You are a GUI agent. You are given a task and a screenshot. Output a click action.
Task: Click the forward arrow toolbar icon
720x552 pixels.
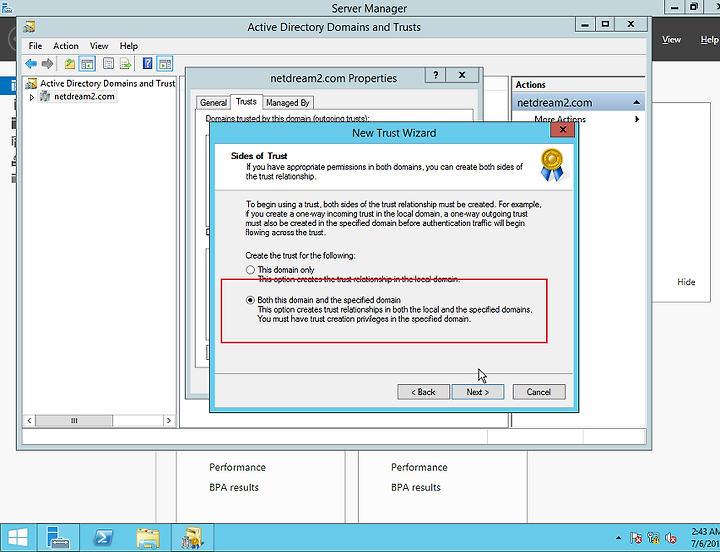coord(47,63)
